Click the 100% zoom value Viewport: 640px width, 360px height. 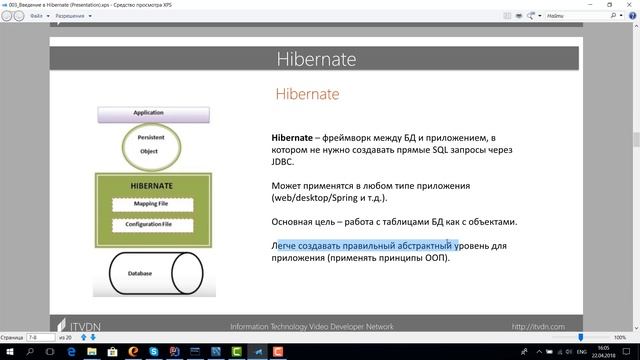click(x=620, y=338)
